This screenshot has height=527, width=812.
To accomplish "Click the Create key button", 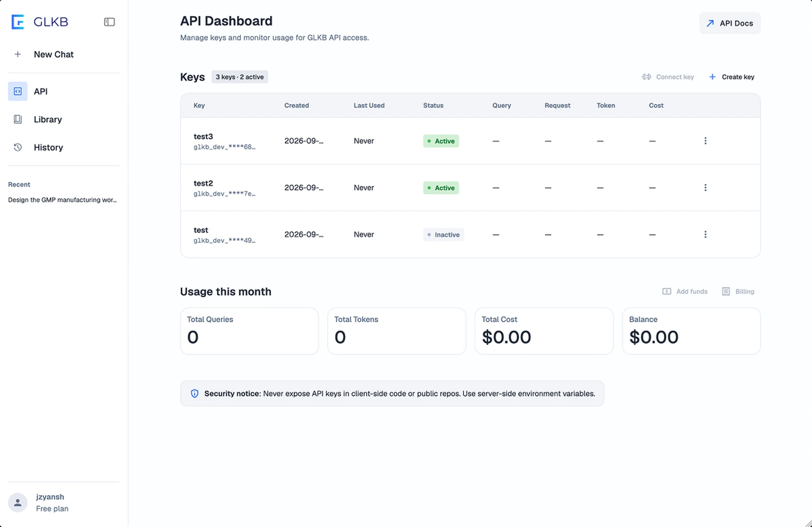I will pos(732,77).
